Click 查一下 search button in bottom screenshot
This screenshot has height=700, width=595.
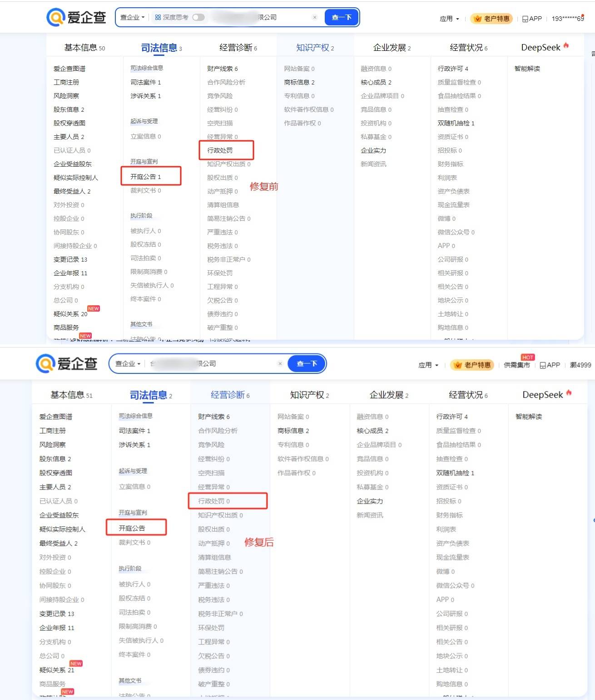coord(307,363)
